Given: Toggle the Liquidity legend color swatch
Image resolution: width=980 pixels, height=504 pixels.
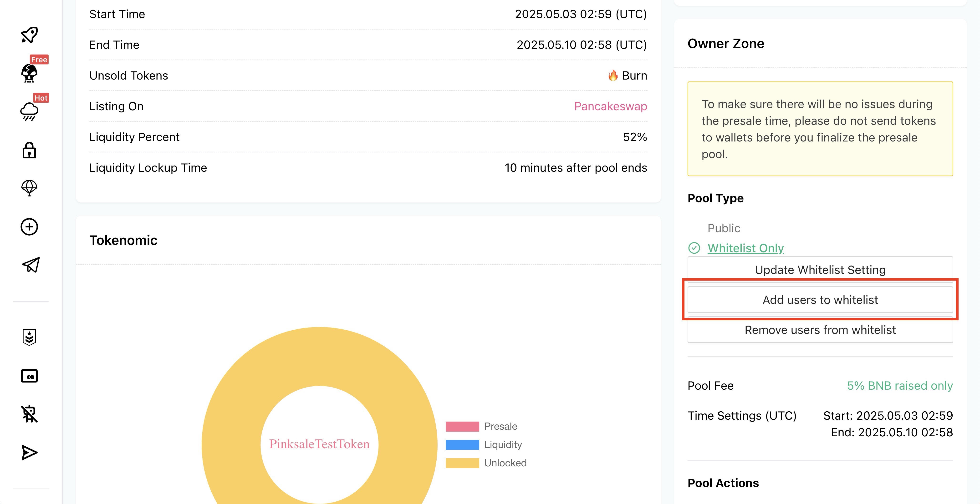Looking at the screenshot, I should click(x=462, y=445).
